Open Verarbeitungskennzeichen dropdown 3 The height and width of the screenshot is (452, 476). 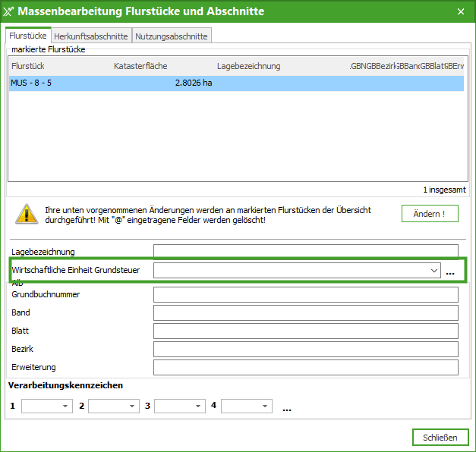[x=197, y=406]
